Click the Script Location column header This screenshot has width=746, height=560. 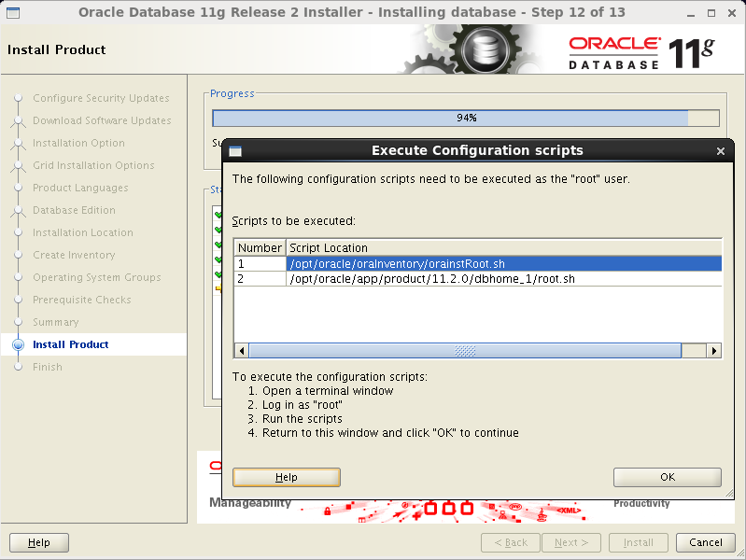504,248
